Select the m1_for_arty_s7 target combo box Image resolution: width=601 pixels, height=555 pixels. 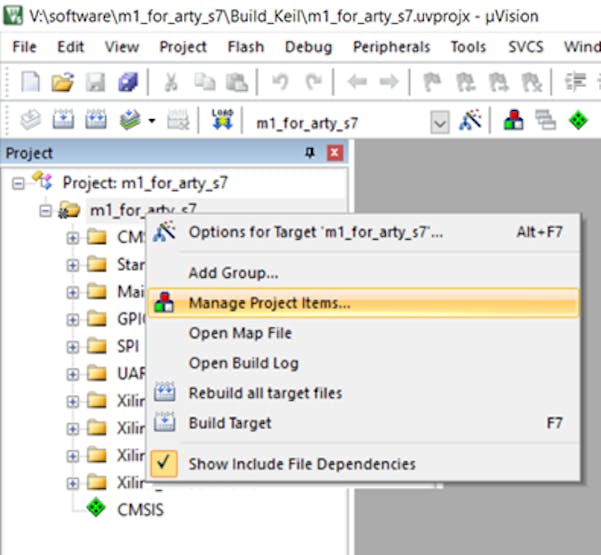coord(351,123)
